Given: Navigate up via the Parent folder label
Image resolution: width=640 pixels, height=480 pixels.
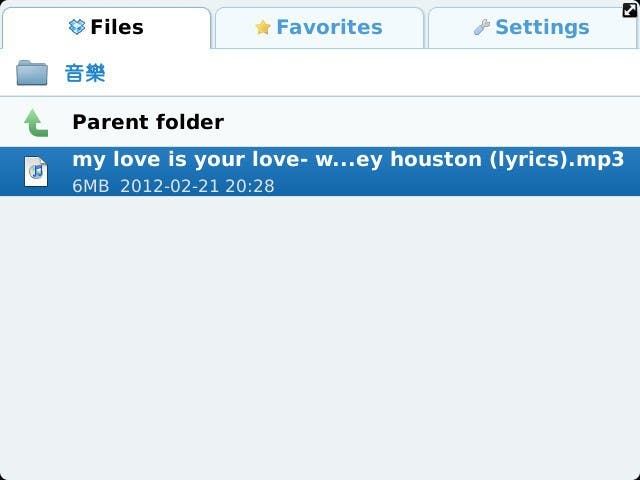Looking at the screenshot, I should 148,122.
